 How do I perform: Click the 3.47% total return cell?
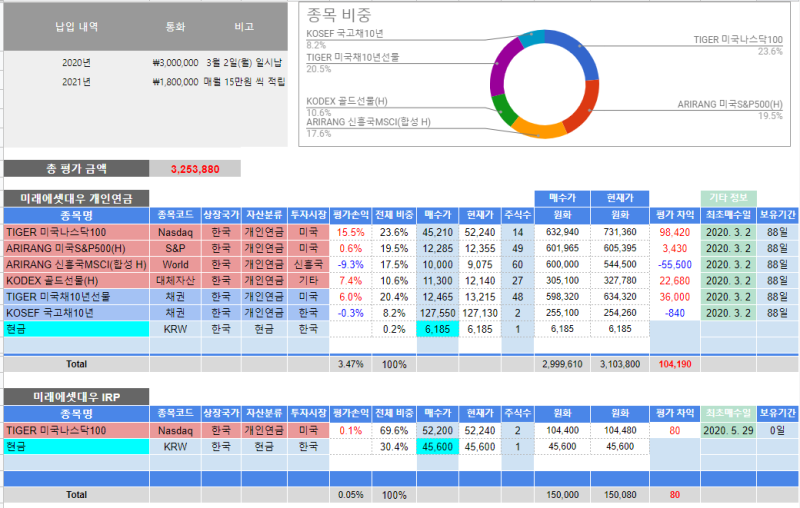[x=351, y=364]
